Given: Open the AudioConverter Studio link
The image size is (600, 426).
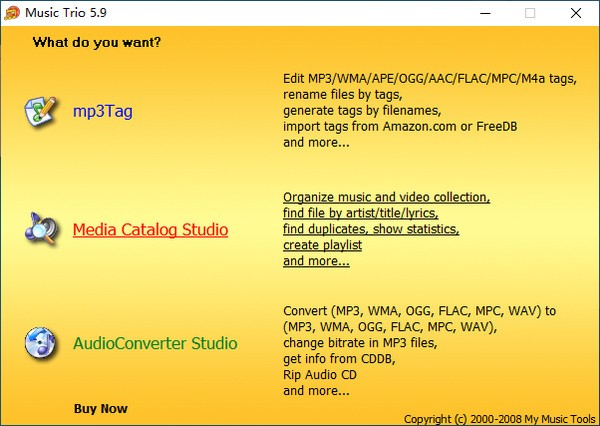Looking at the screenshot, I should tap(155, 343).
